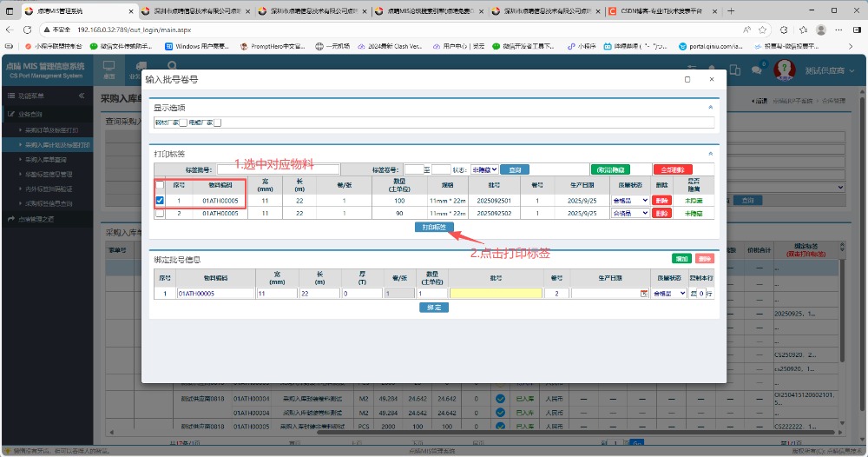Open the 状态 dropdown showing 非隐藏
This screenshot has width=868, height=457.
pyautogui.click(x=483, y=169)
